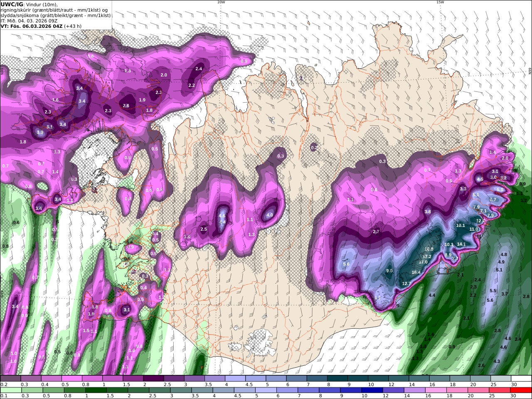The image size is (532, 399).
Task: Click the 3.7 value over the eastern sea
Action: coord(505,294)
